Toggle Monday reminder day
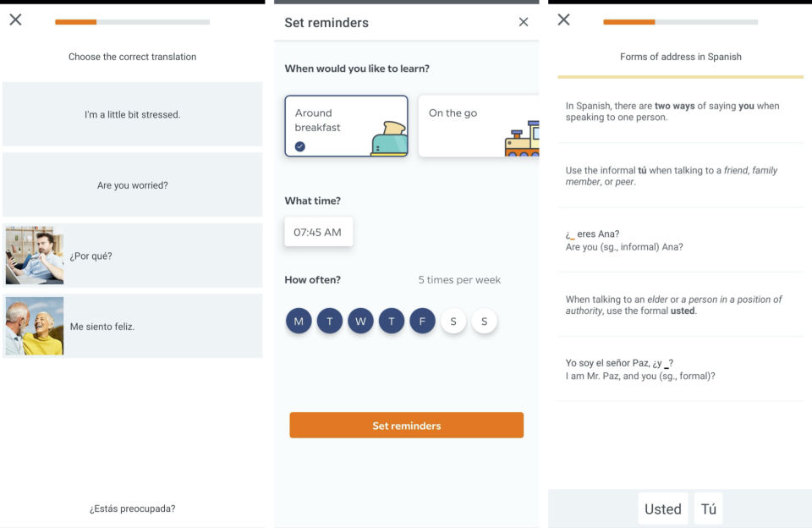The height and width of the screenshot is (528, 812). 299,321
